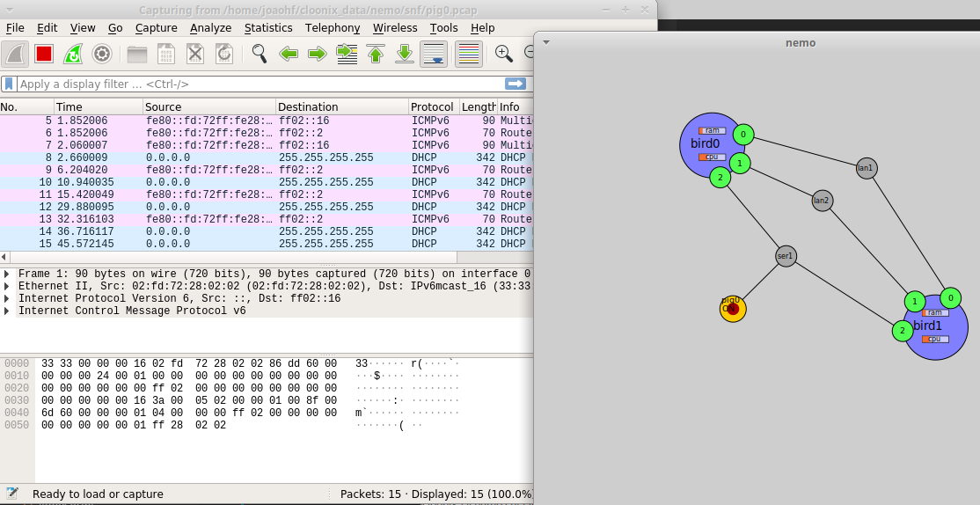Click bird1 interface 1 green node
This screenshot has width=980, height=505.
point(915,302)
